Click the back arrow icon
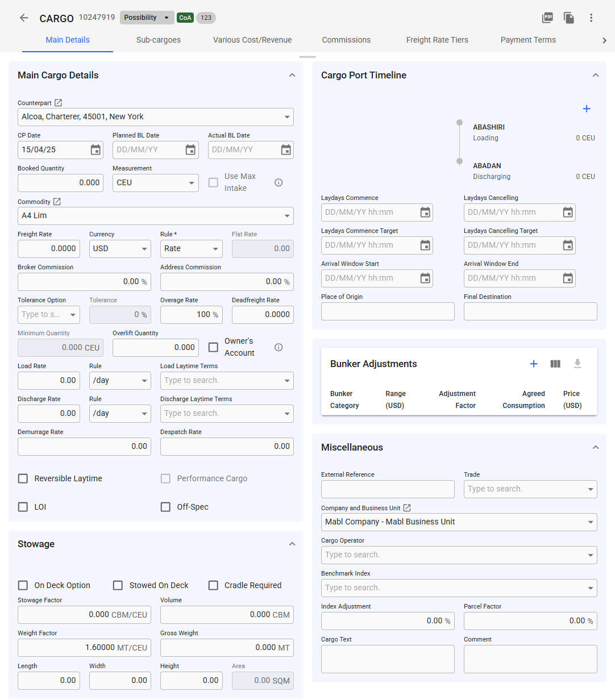This screenshot has height=700, width=615. pos(24,18)
